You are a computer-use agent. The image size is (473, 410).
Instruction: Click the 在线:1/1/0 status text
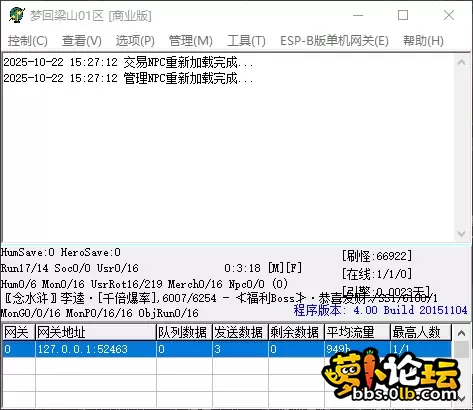(x=377, y=274)
